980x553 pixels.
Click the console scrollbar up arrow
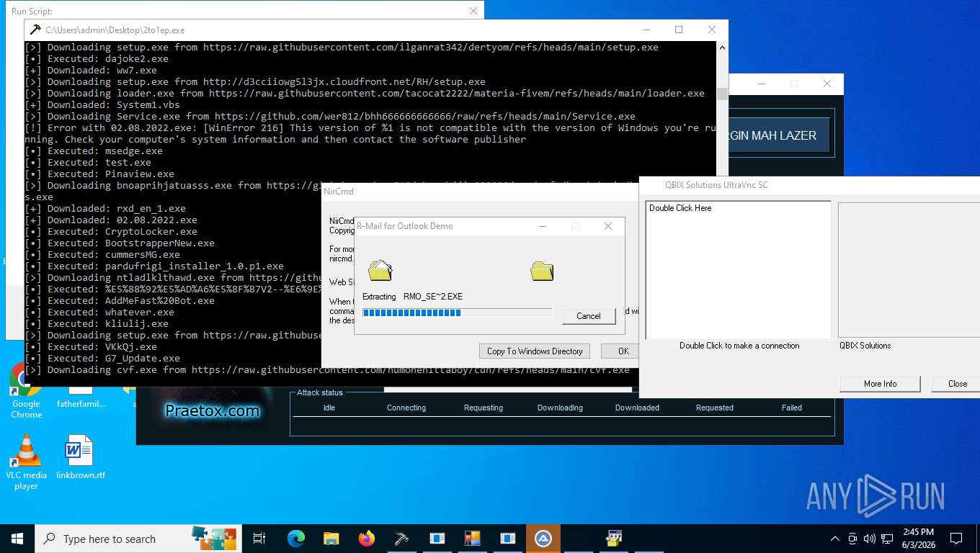(723, 48)
